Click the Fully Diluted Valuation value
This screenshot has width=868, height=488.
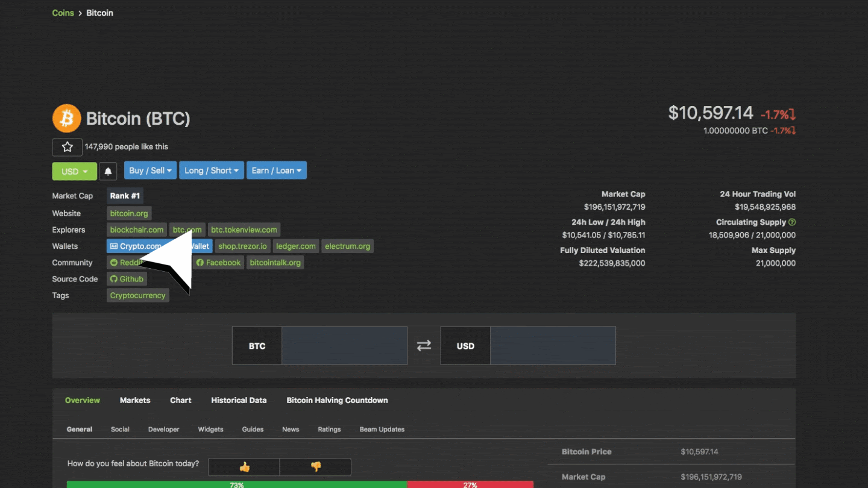[612, 263]
